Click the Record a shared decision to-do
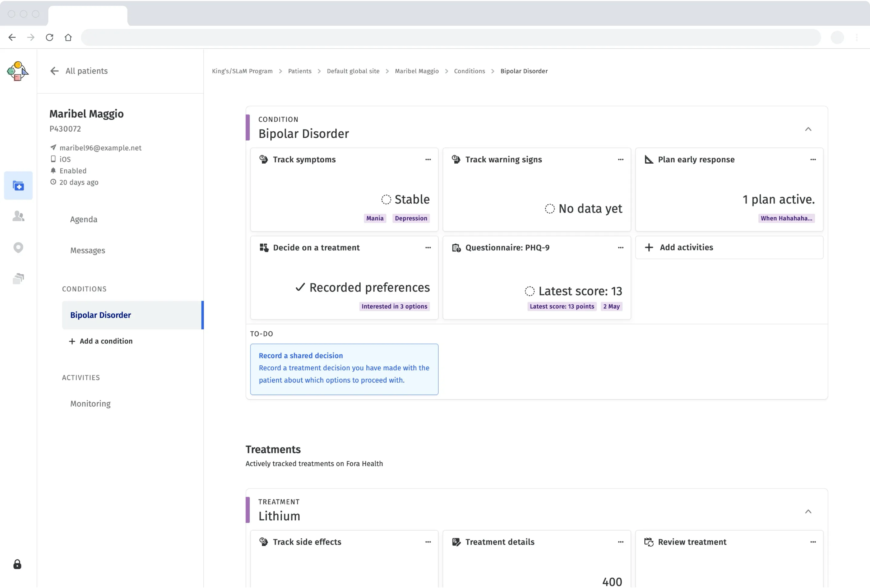The image size is (870, 588). click(x=344, y=369)
